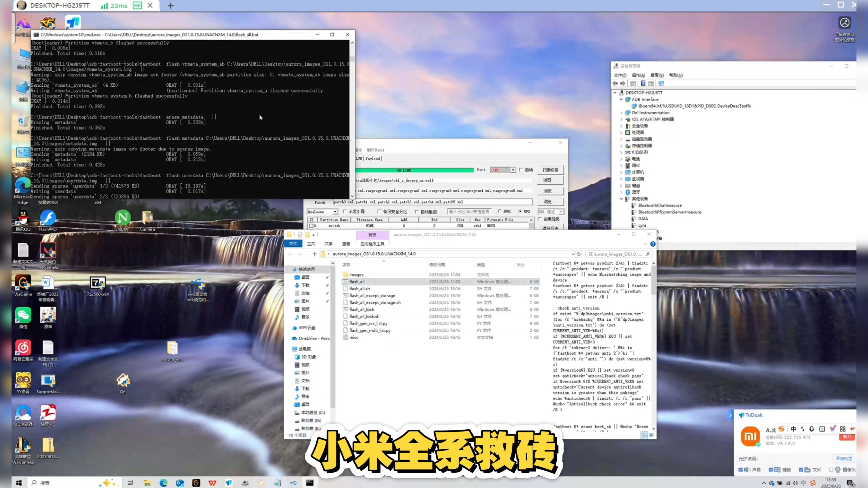The height and width of the screenshot is (488, 868).
Task: Switch to the 主页 ribbon tab
Action: pos(311,244)
